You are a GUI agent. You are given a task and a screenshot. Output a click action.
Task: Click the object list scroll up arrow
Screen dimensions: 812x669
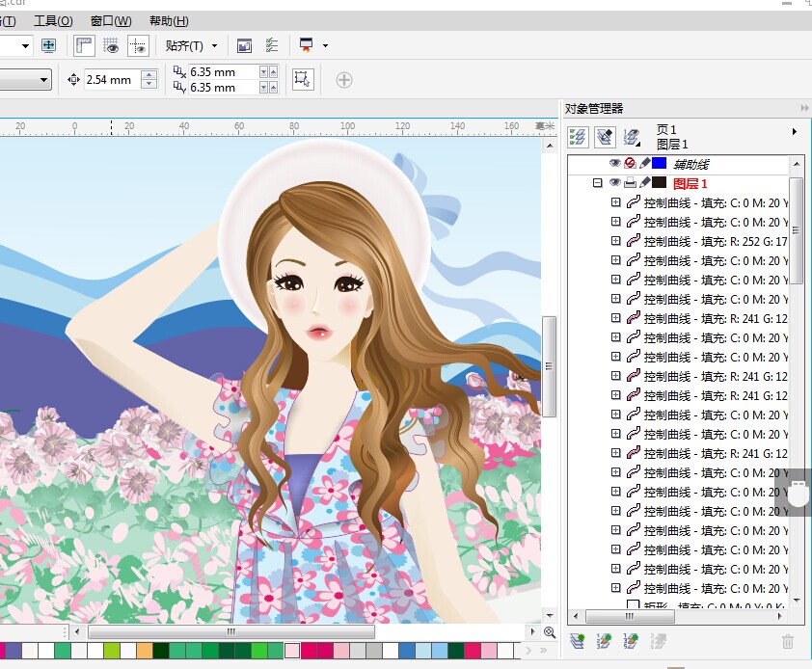click(797, 164)
